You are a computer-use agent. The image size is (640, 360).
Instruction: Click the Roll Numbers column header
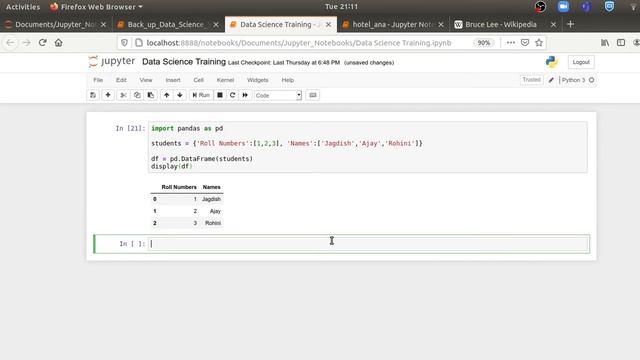pos(179,187)
